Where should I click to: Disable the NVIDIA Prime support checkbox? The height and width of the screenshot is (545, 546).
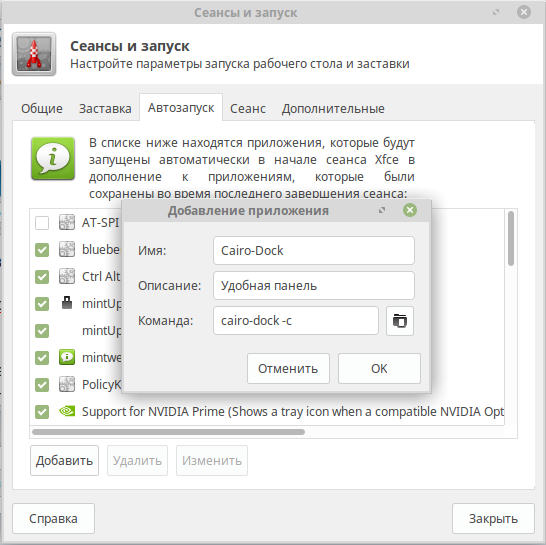[x=42, y=412]
